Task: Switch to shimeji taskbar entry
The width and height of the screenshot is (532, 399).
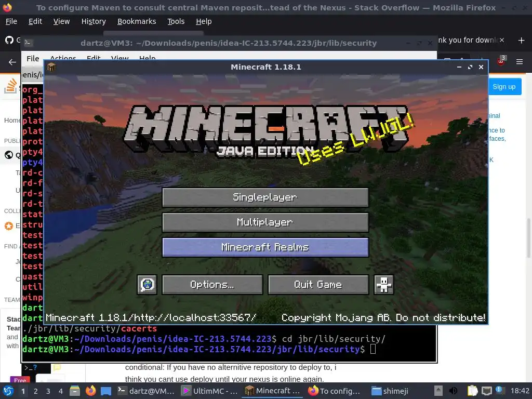Action: tap(390, 391)
